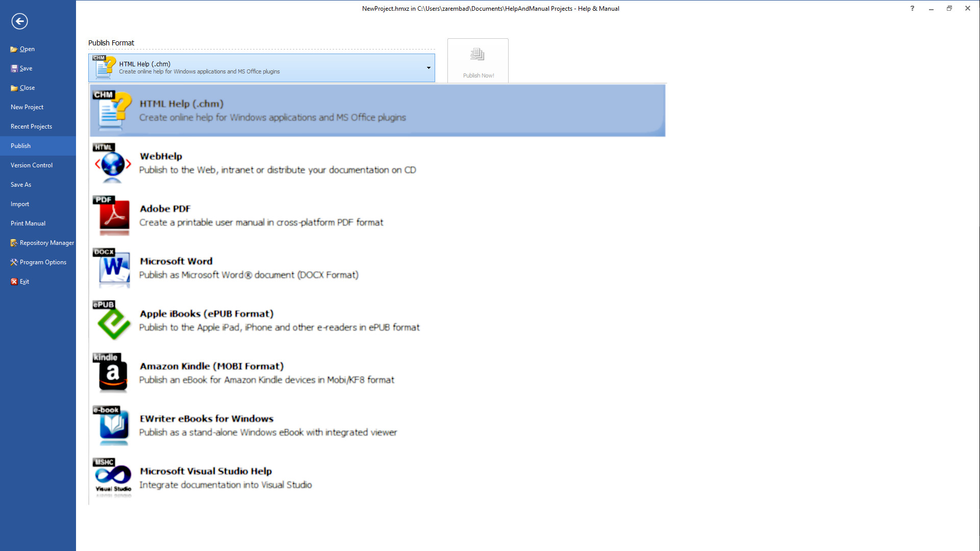Click the red Exit icon

14,282
